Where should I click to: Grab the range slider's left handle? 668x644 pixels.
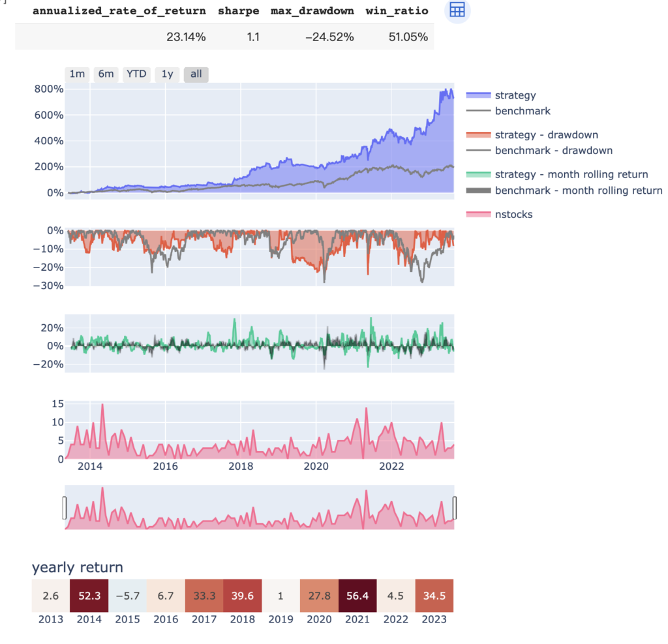[x=65, y=508]
